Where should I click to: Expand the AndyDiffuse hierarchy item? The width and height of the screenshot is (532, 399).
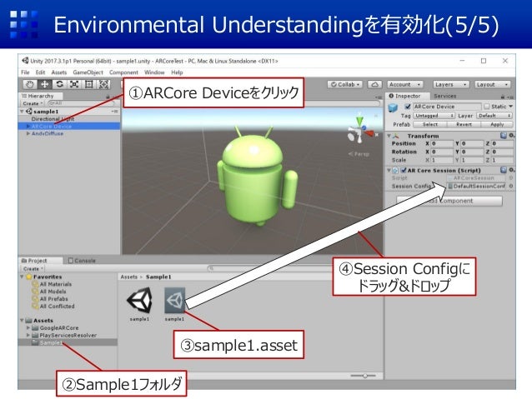coord(28,133)
